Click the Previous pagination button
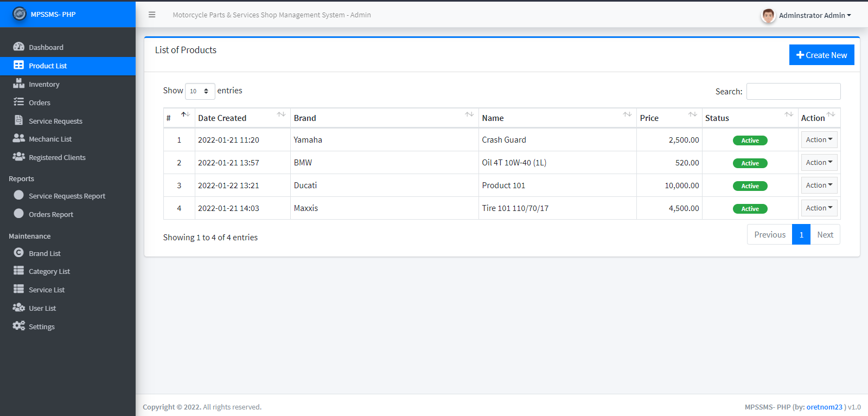 coord(769,234)
